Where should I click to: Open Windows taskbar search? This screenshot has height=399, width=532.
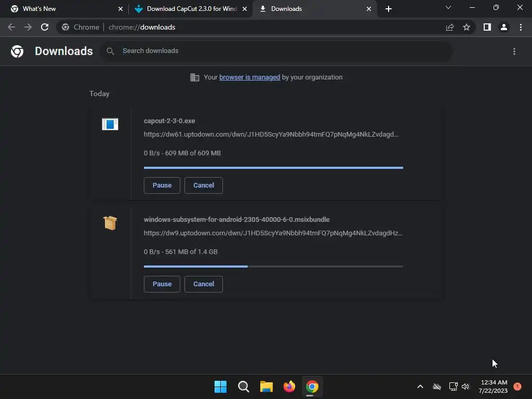click(x=244, y=387)
